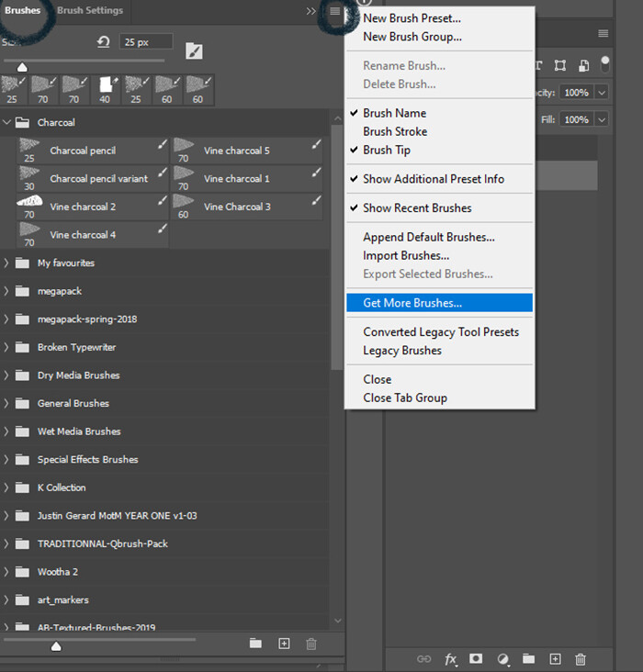Open the Brushes panel flyout menu icon
Image resolution: width=643 pixels, height=672 pixels.
[335, 11]
